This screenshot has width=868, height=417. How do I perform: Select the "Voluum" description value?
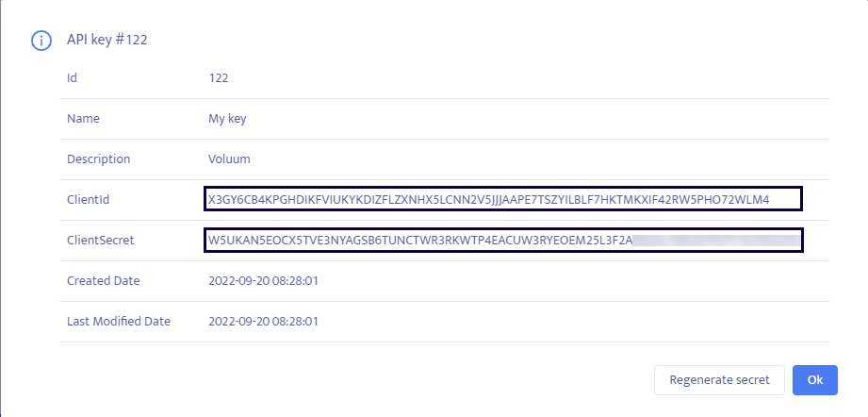pos(229,159)
